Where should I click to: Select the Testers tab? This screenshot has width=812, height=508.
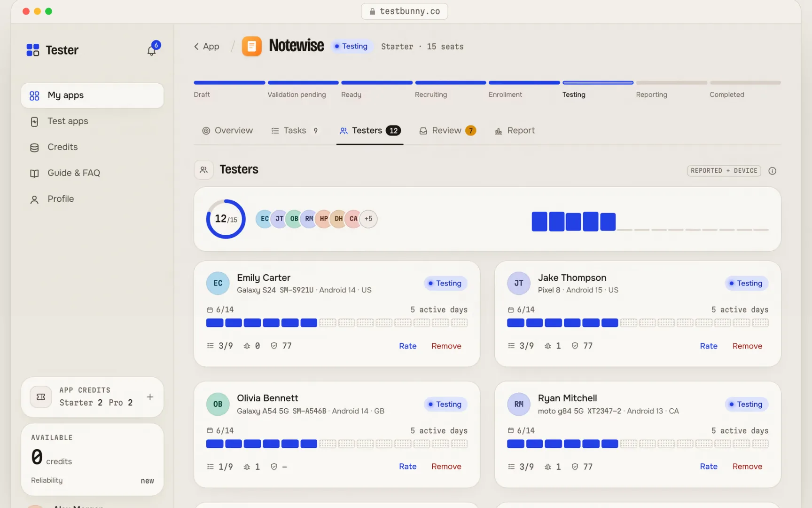(370, 131)
